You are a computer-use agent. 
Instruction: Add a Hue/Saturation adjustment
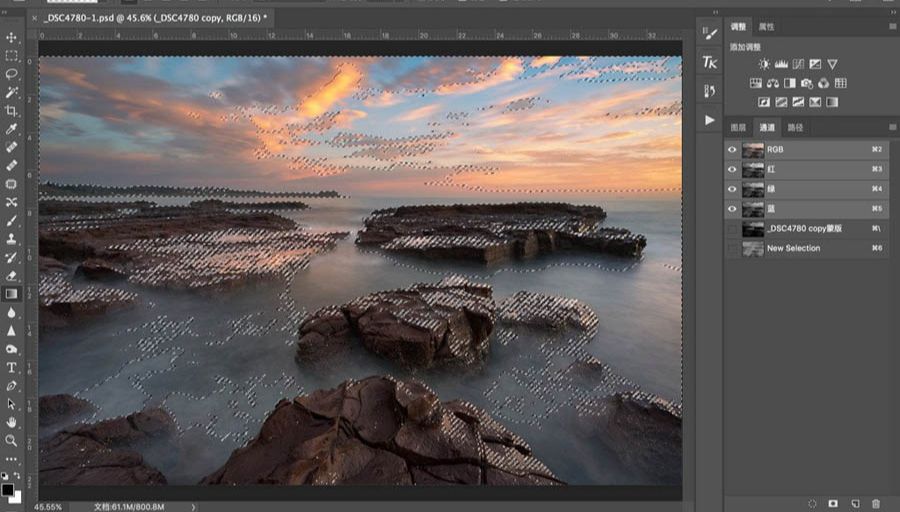pos(756,83)
